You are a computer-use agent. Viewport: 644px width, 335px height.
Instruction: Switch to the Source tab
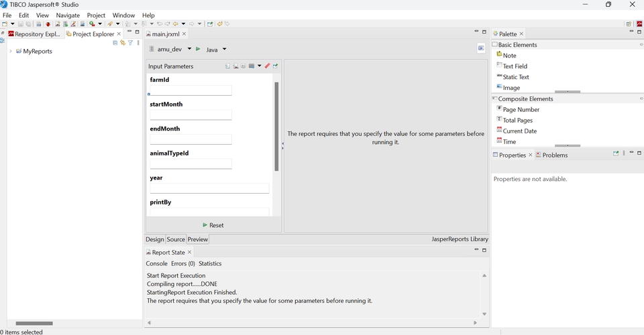click(x=176, y=239)
